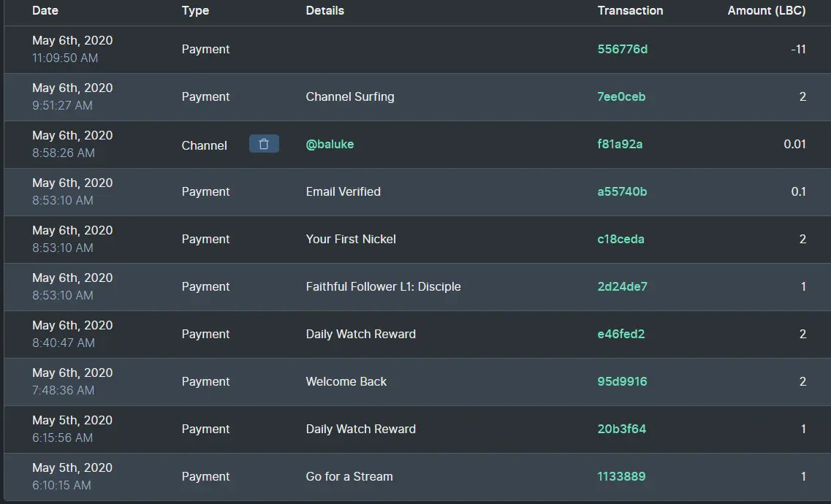Open transaction 2d24de7
Viewport: 831px width, 504px height.
pos(622,286)
